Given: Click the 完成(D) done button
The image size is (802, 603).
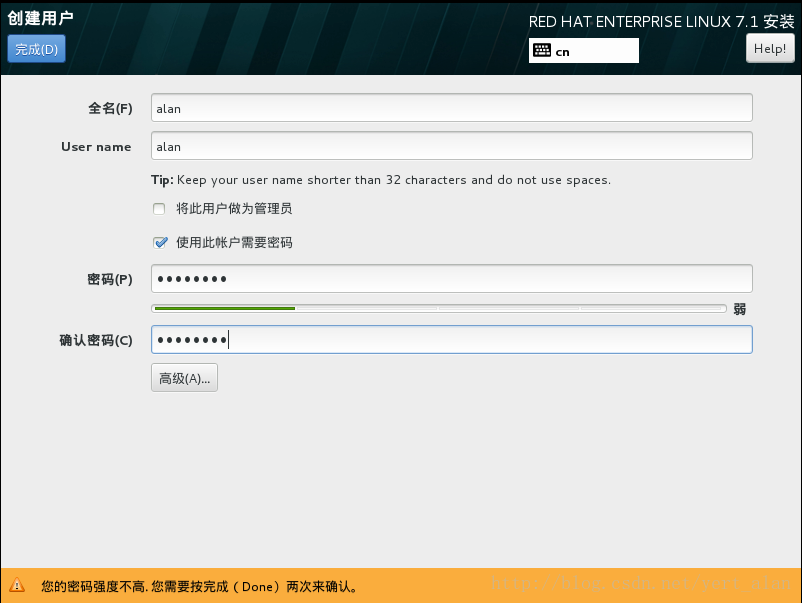Looking at the screenshot, I should coord(36,49).
